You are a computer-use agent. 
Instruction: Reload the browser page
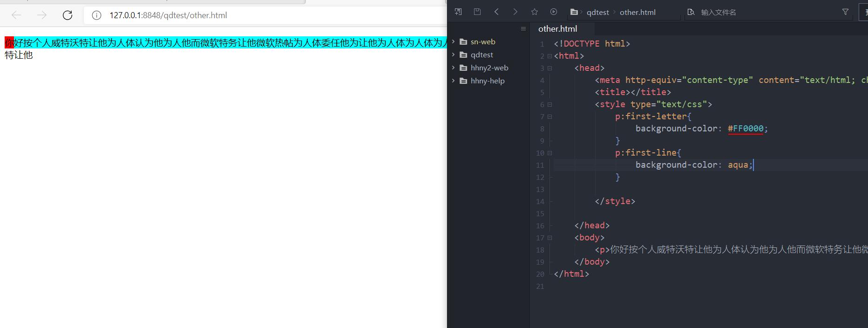pos(68,15)
